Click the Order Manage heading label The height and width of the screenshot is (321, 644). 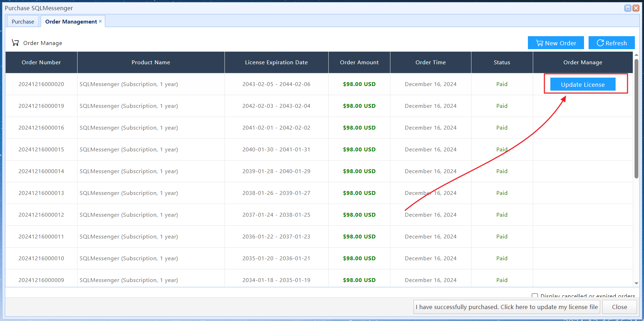42,43
